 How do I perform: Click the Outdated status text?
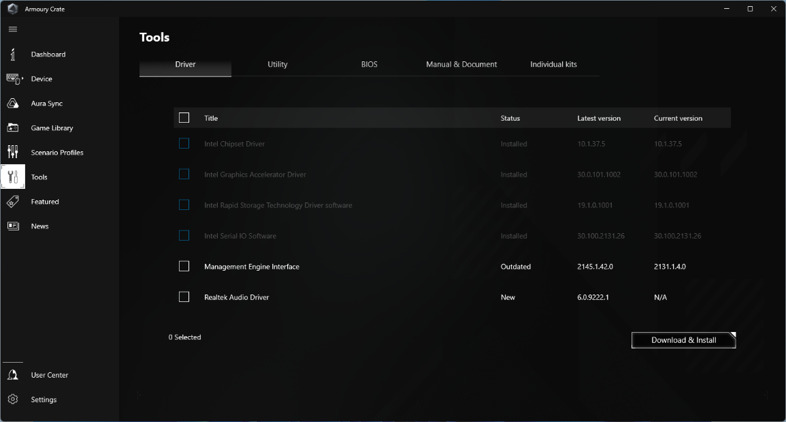point(515,267)
